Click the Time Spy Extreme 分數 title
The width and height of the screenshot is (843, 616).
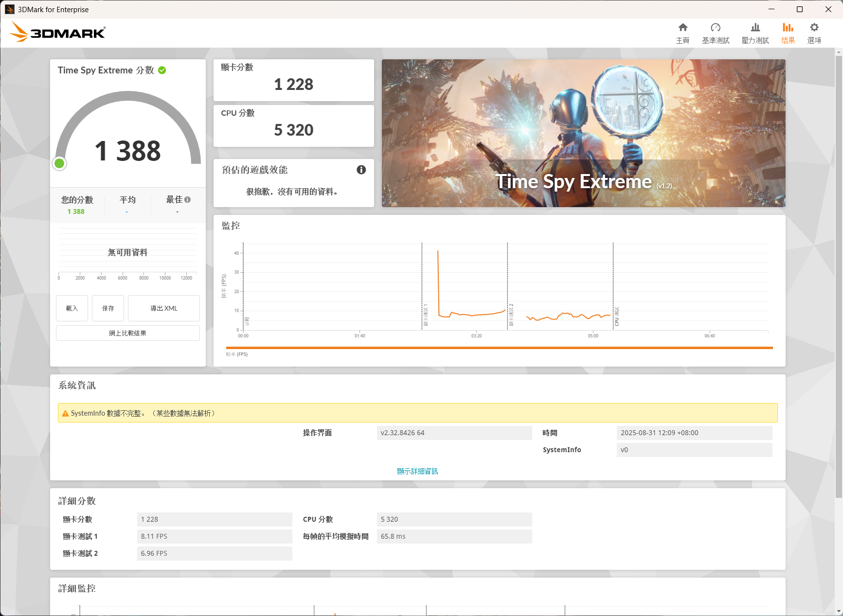(x=106, y=70)
